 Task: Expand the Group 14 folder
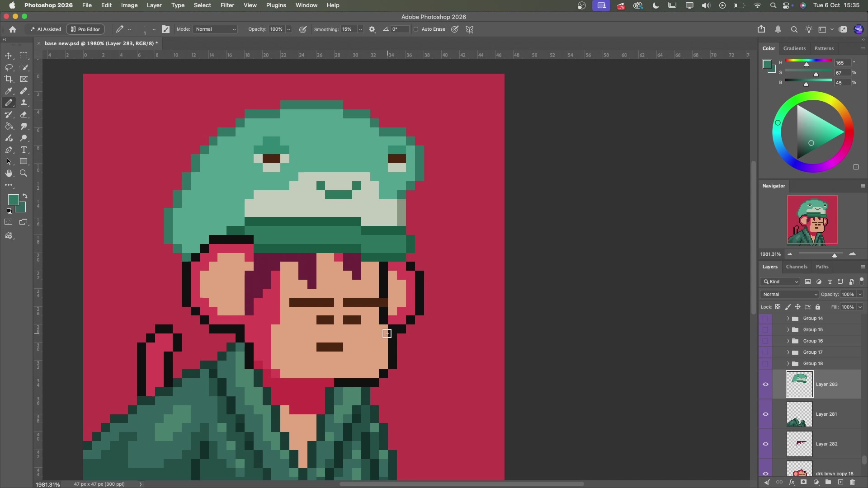(x=788, y=319)
